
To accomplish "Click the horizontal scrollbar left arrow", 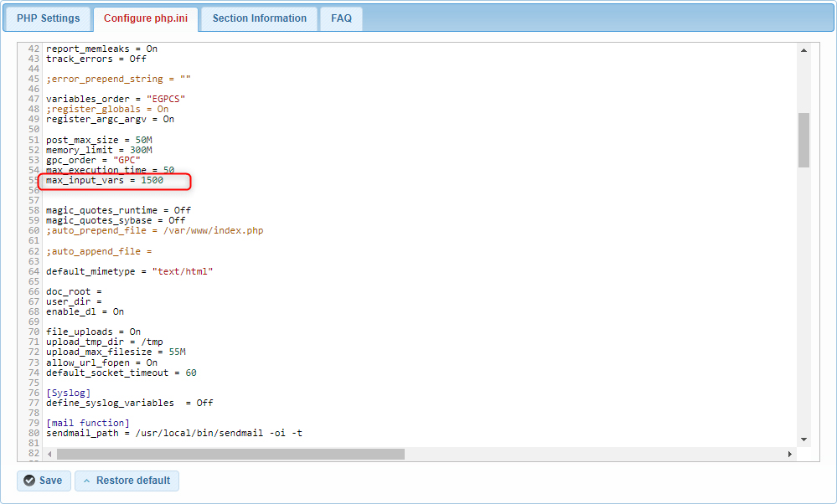I will pos(50,453).
